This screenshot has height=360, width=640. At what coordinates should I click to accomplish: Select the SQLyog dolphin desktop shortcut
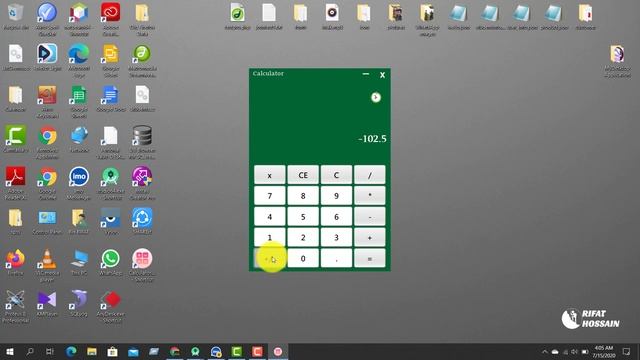79,303
